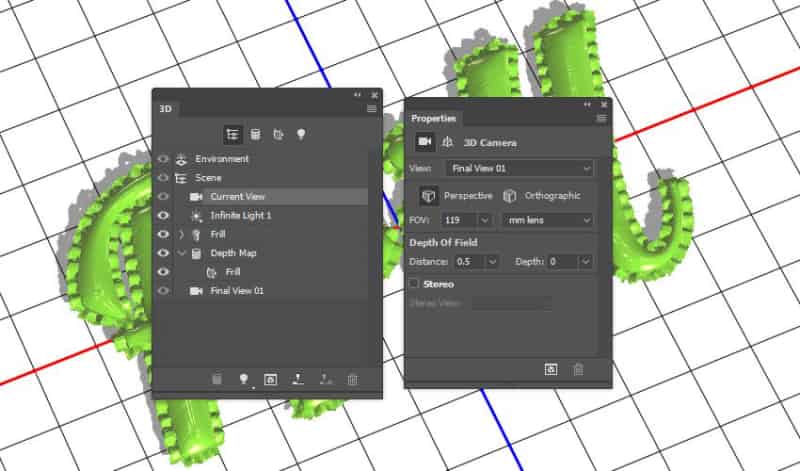This screenshot has height=471, width=800.
Task: Hide the nested Frill under Depth Map
Action: tap(163, 272)
